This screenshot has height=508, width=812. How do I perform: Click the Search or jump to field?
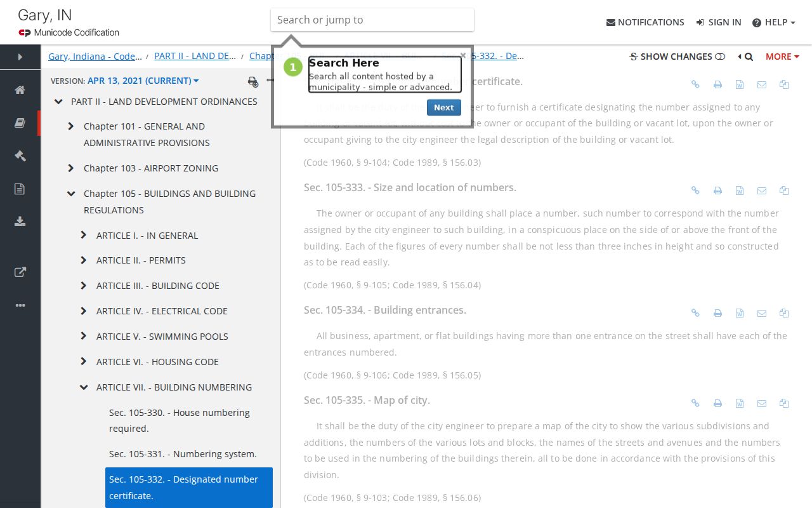(x=372, y=20)
